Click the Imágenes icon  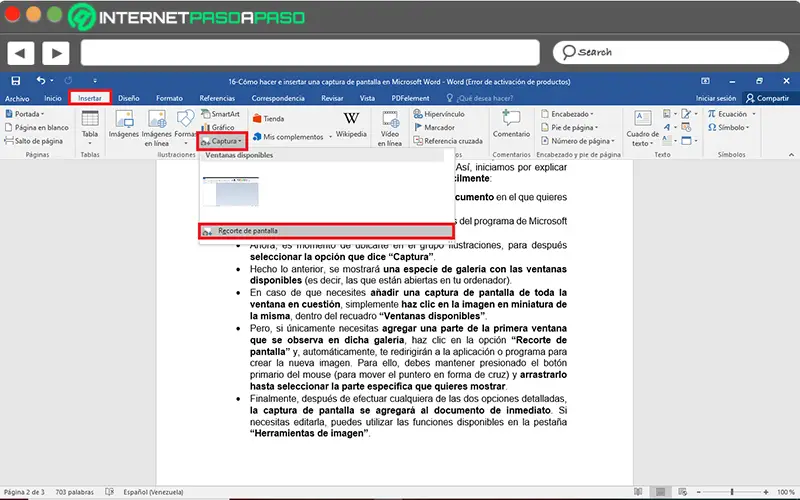(124, 124)
